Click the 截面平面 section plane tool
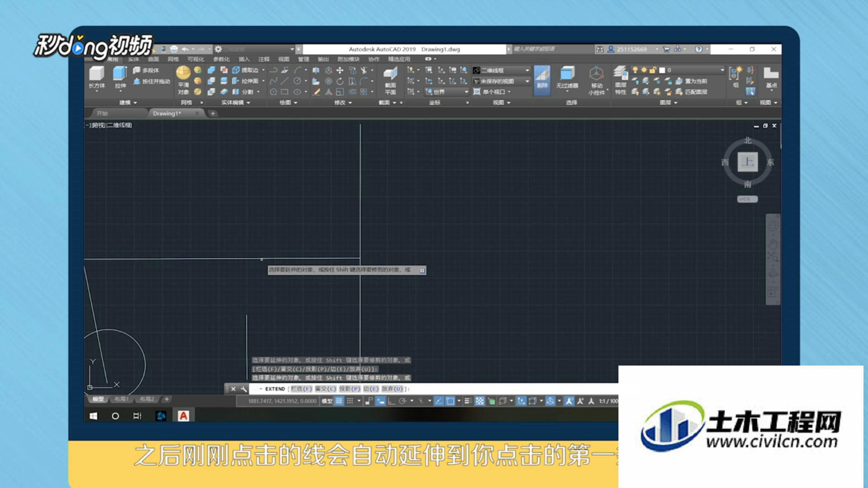The height and width of the screenshot is (488, 868). pyautogui.click(x=390, y=80)
